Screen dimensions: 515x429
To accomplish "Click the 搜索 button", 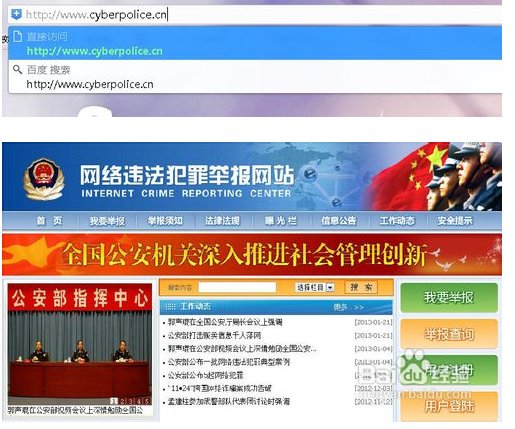I will pyautogui.click(x=361, y=287).
